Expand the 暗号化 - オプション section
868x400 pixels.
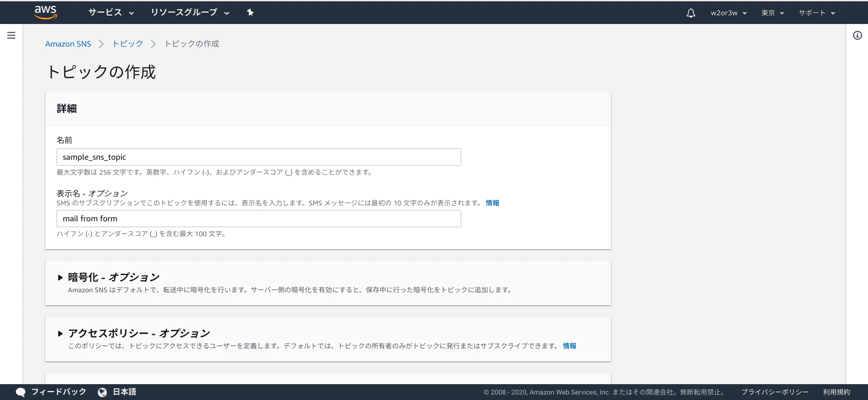[x=109, y=277]
